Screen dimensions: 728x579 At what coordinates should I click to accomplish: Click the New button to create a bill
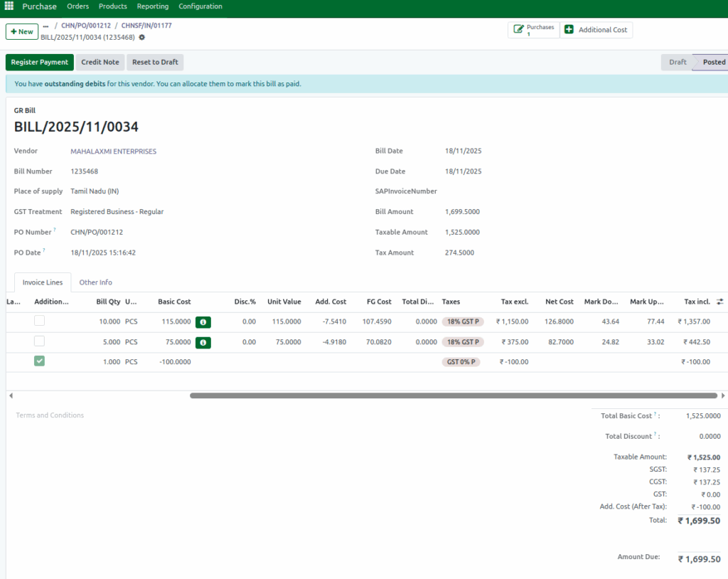coord(21,31)
